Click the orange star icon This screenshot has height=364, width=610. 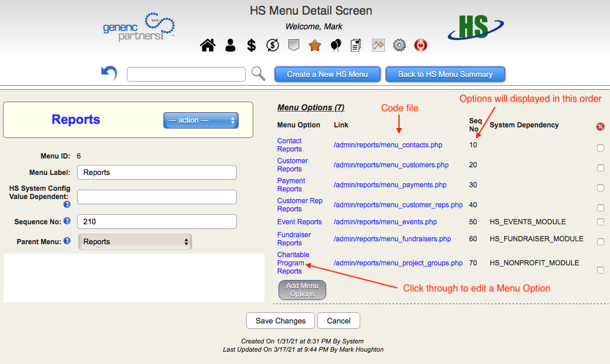(314, 45)
